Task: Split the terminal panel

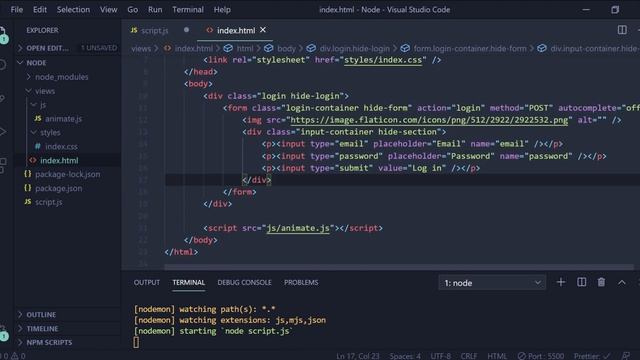Action: pyautogui.click(x=582, y=282)
